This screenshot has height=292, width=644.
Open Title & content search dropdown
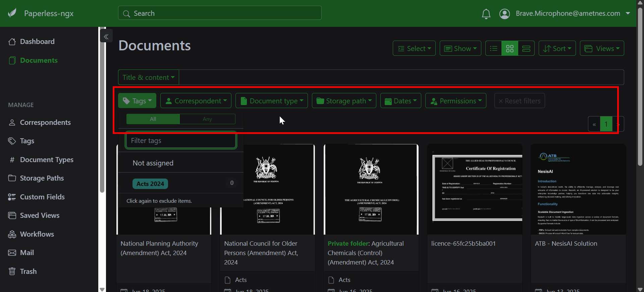click(x=148, y=78)
